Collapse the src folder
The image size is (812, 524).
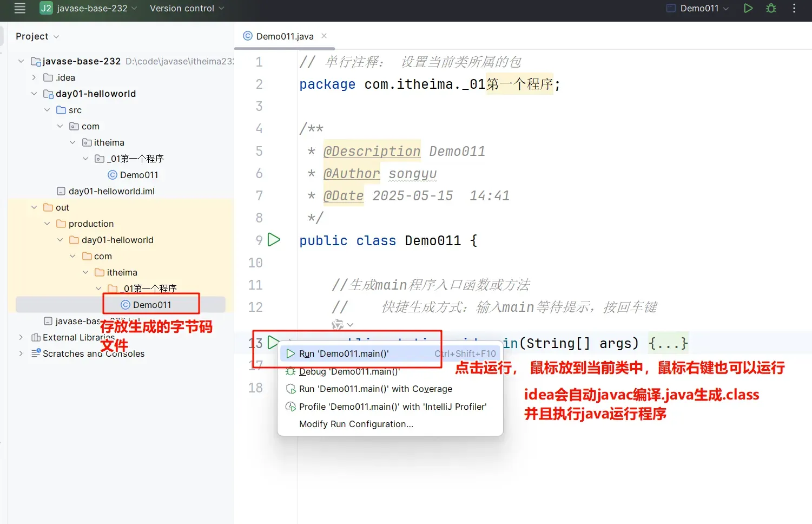[x=47, y=110]
